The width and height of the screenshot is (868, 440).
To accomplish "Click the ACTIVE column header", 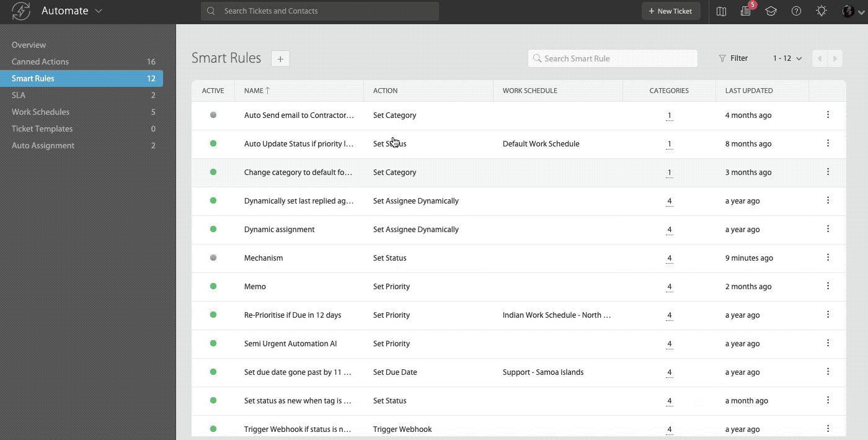I will [x=213, y=91].
